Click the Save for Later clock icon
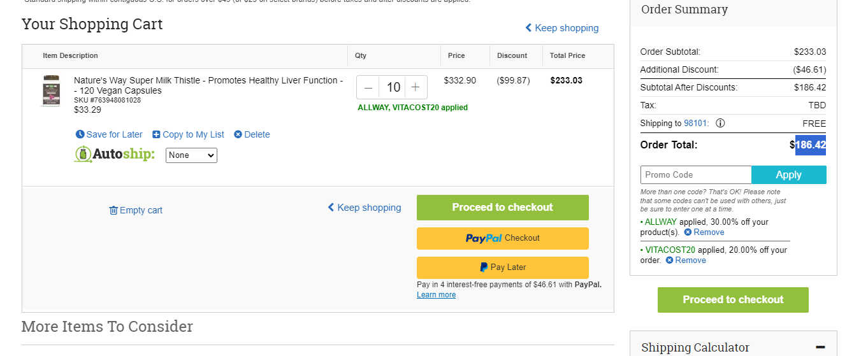Screen dimensions: 868x356 [80, 134]
